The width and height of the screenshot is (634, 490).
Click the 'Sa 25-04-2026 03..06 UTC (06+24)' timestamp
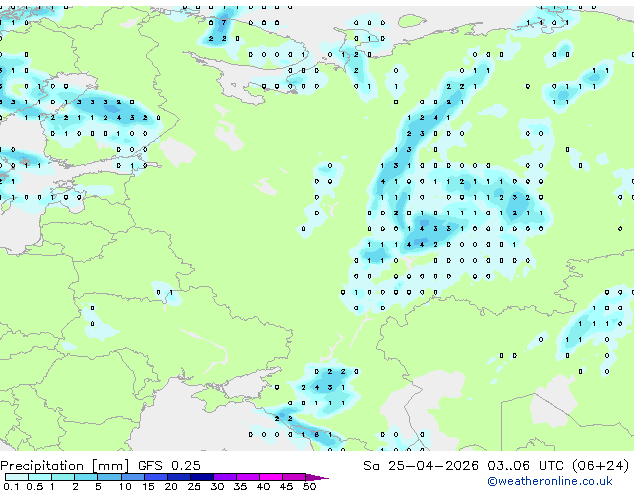(496, 466)
